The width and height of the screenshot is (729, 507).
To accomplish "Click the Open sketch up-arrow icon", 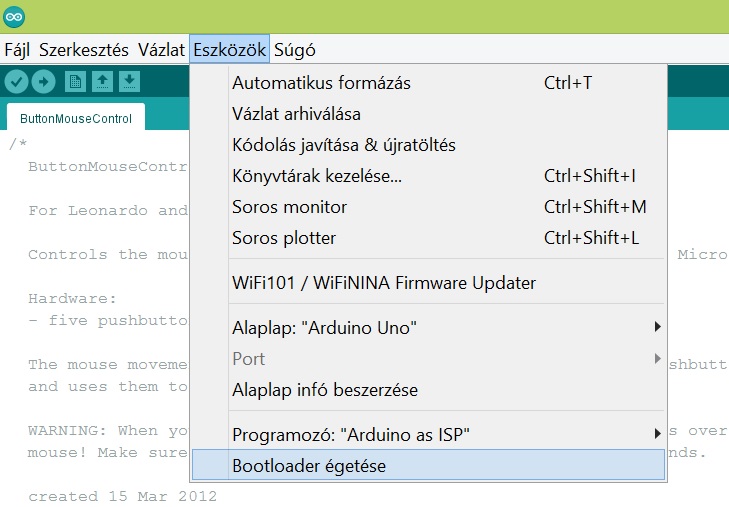I will 102,82.
